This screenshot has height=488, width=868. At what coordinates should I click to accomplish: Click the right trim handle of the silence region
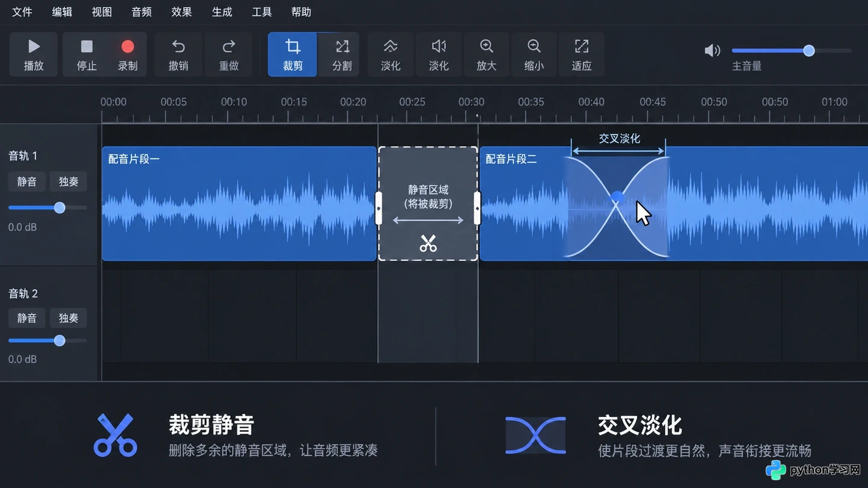(477, 208)
